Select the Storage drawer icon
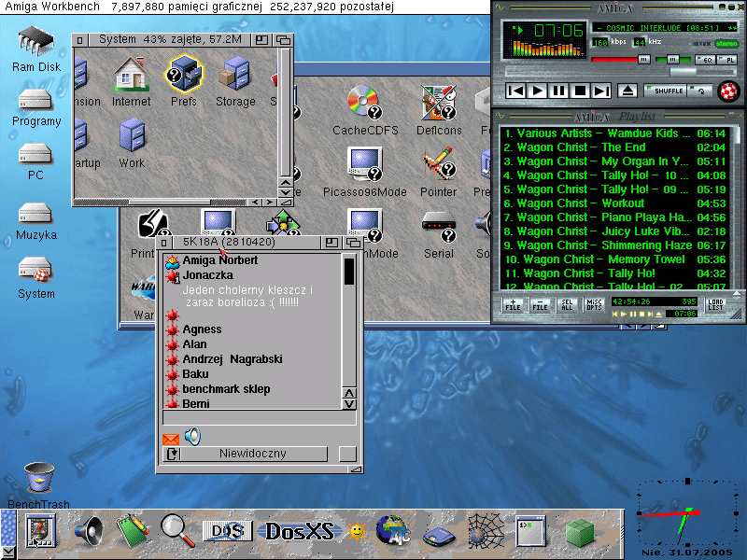747x560 pixels. coord(235,74)
